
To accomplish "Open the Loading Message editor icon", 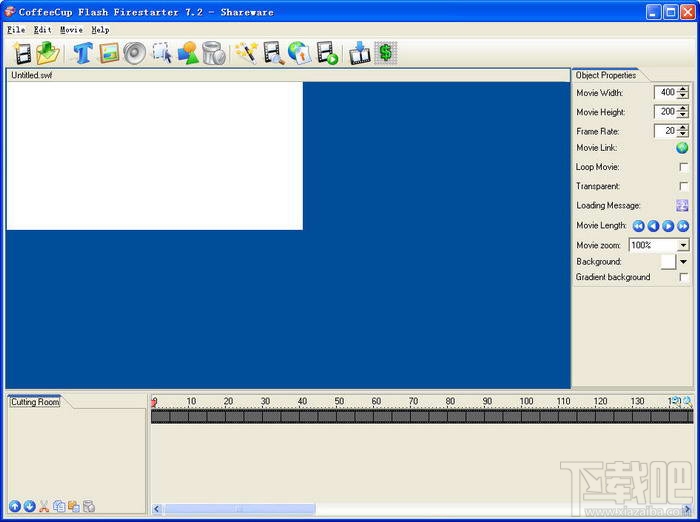I will click(x=682, y=205).
